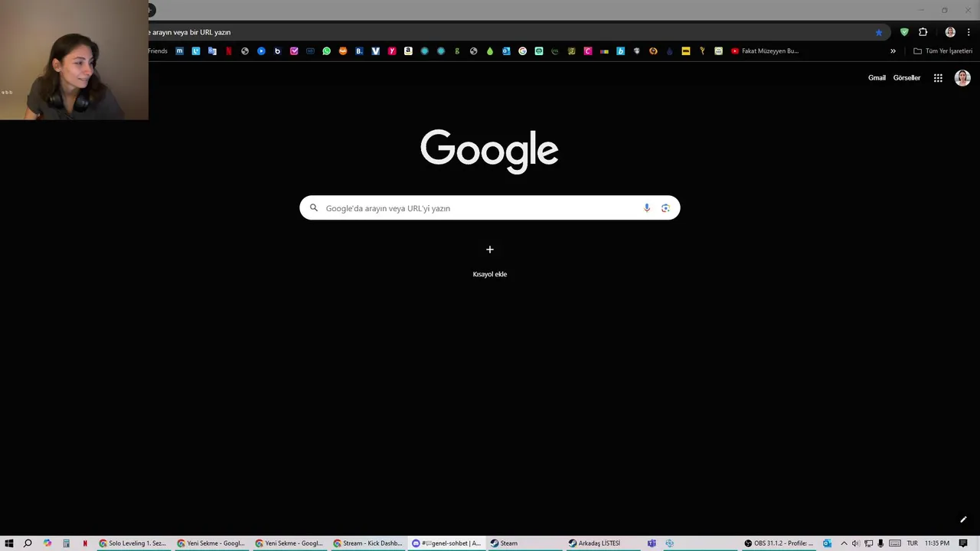Switch to the Steam taskbar window
The image size is (980, 551).
coord(524,543)
